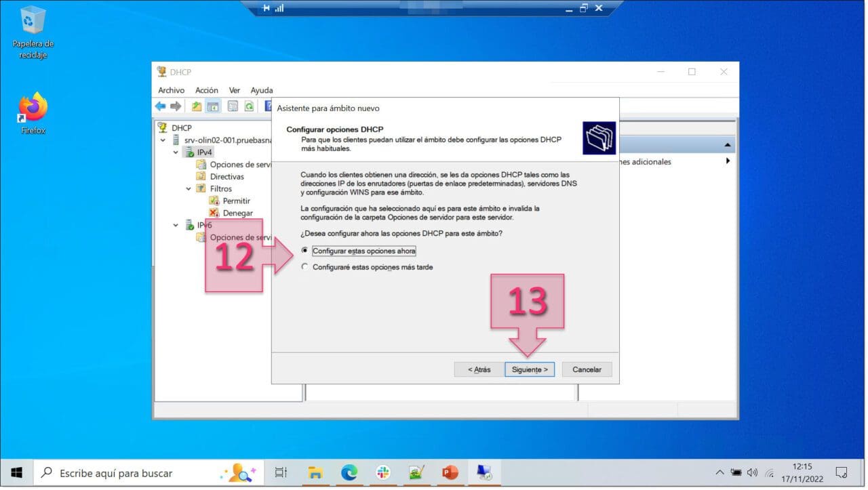Toggle the show/hide console tree icon
868x490 pixels.
[x=213, y=106]
